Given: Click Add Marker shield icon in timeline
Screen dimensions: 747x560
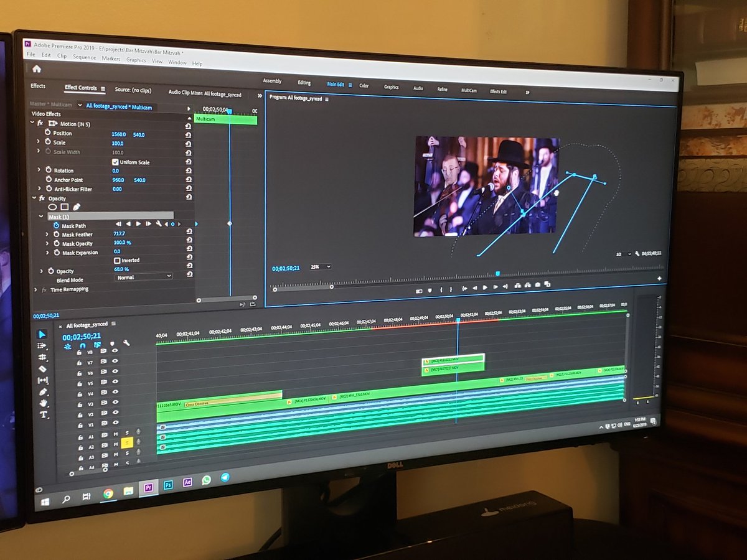Looking at the screenshot, I should click(x=112, y=343).
